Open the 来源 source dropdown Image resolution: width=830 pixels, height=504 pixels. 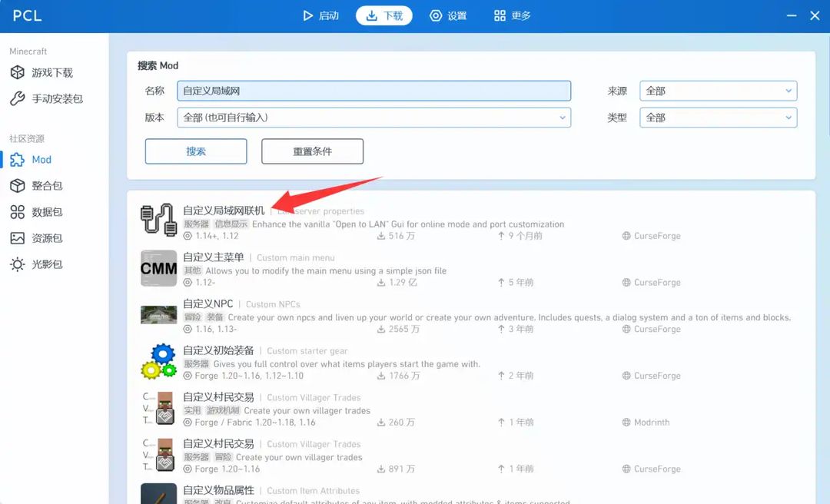pyautogui.click(x=718, y=91)
